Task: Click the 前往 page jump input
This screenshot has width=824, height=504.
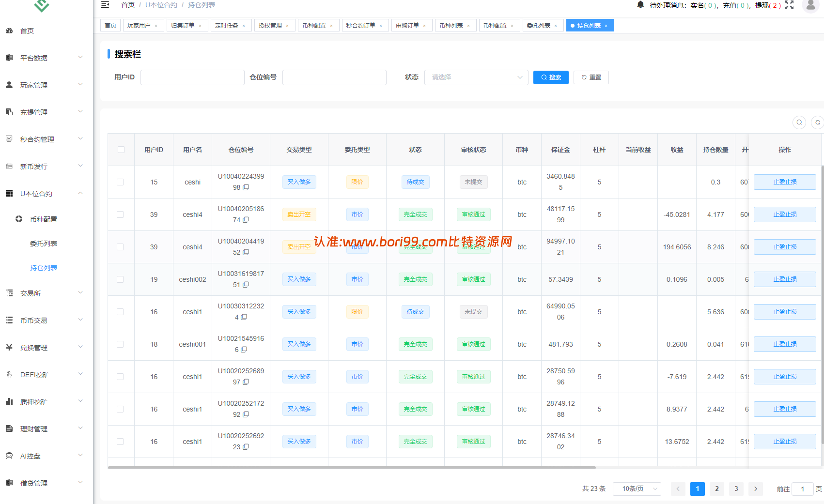Action: (x=802, y=489)
